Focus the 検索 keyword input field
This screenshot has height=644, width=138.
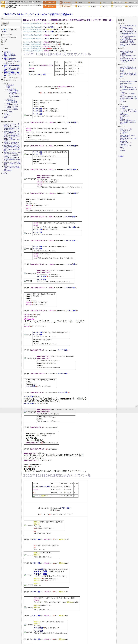11,21
